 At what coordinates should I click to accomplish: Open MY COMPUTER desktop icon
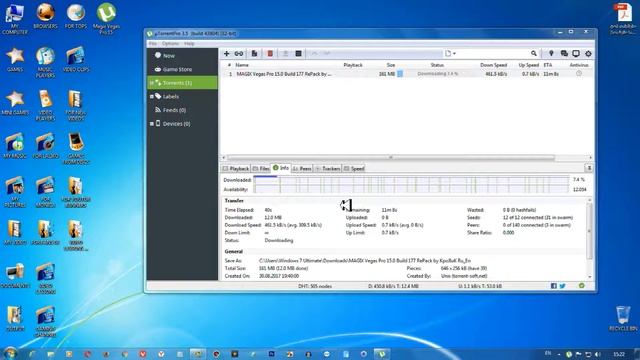pyautogui.click(x=15, y=18)
